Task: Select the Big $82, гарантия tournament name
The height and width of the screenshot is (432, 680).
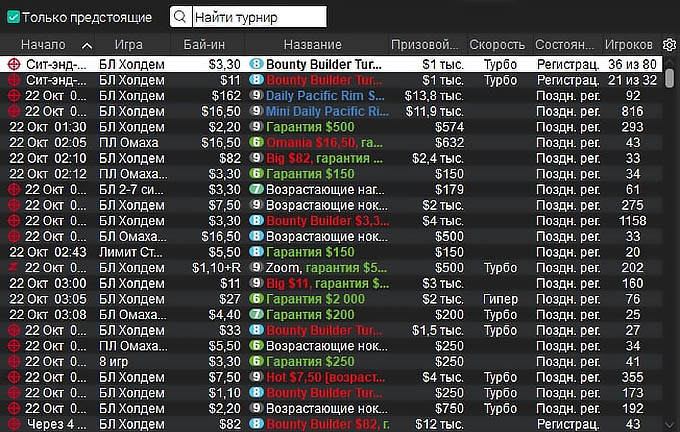Action: point(324,158)
